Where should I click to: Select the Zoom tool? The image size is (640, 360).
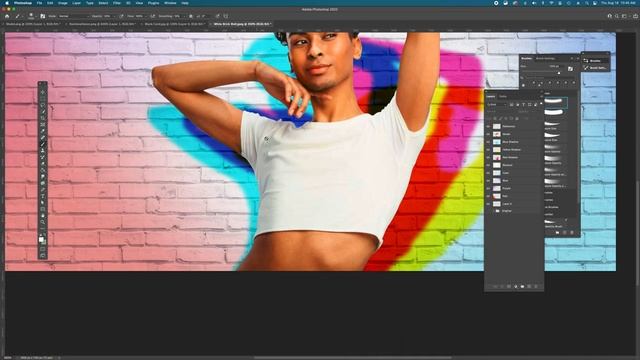[42, 222]
